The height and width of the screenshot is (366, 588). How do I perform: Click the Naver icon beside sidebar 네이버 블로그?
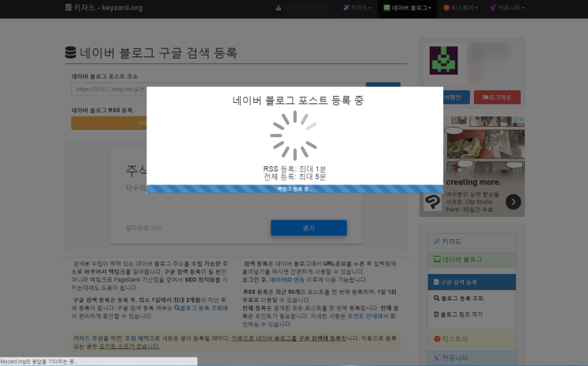point(437,259)
